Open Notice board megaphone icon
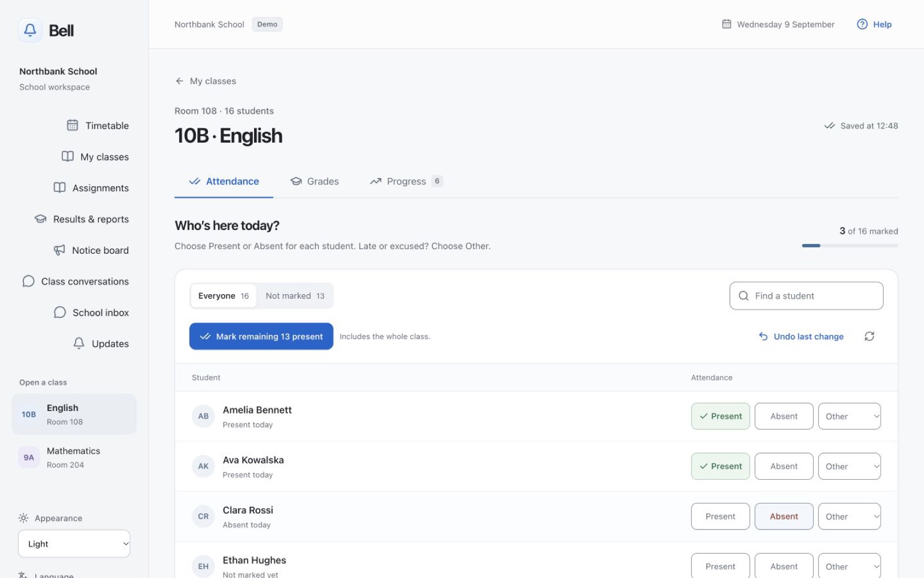Screen dimensions: 924x578 (59, 250)
